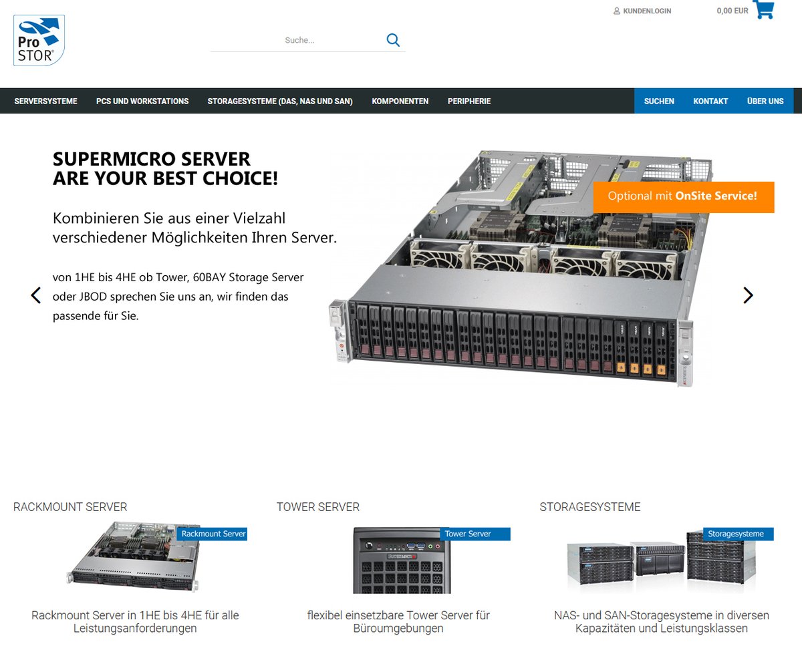Click the ProSTOR logo

(x=38, y=40)
